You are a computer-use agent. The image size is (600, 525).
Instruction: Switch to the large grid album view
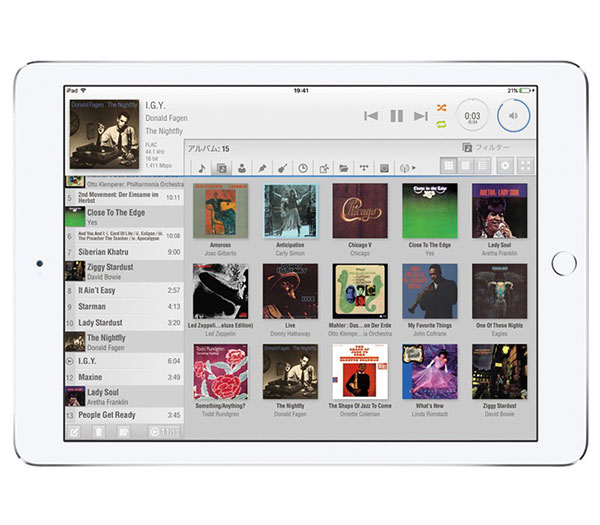pos(449,165)
